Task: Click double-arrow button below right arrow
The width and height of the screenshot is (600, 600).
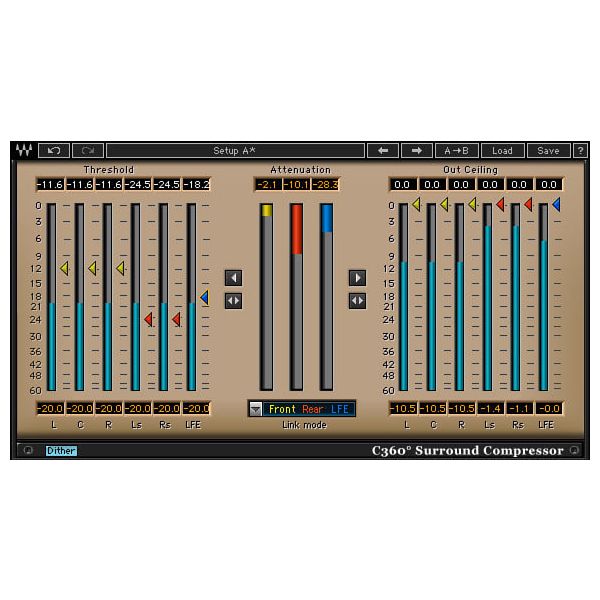Action: pyautogui.click(x=357, y=300)
